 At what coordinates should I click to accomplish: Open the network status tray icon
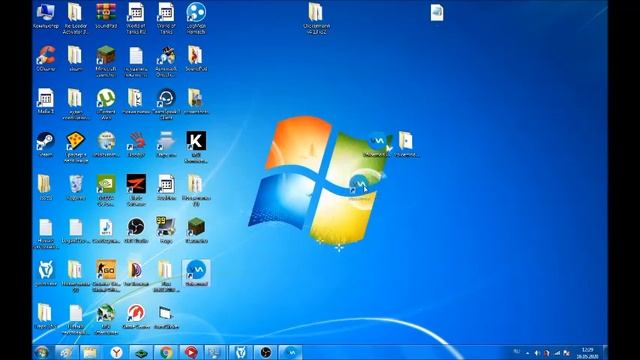pyautogui.click(x=557, y=353)
